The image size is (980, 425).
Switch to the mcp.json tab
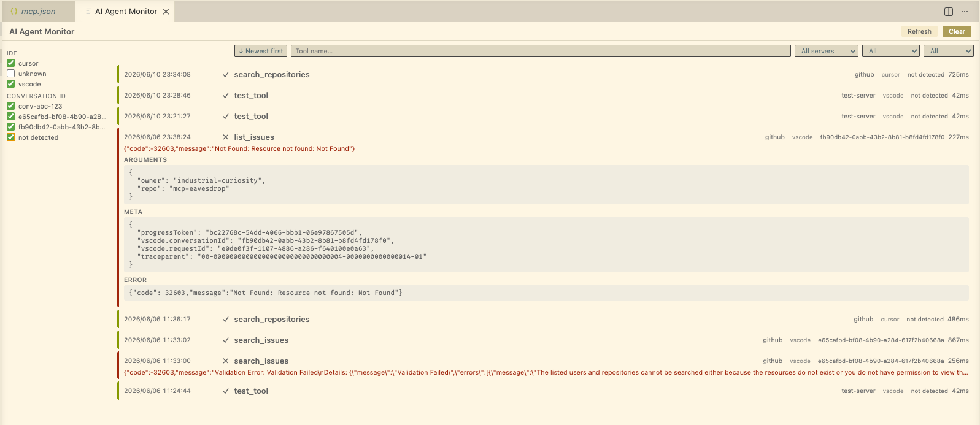click(38, 12)
